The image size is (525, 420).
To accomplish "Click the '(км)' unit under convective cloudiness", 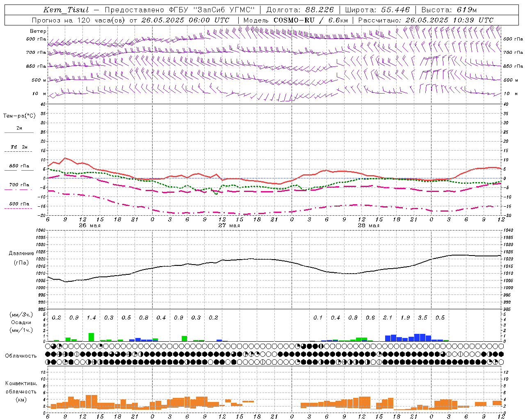I will (21, 399).
